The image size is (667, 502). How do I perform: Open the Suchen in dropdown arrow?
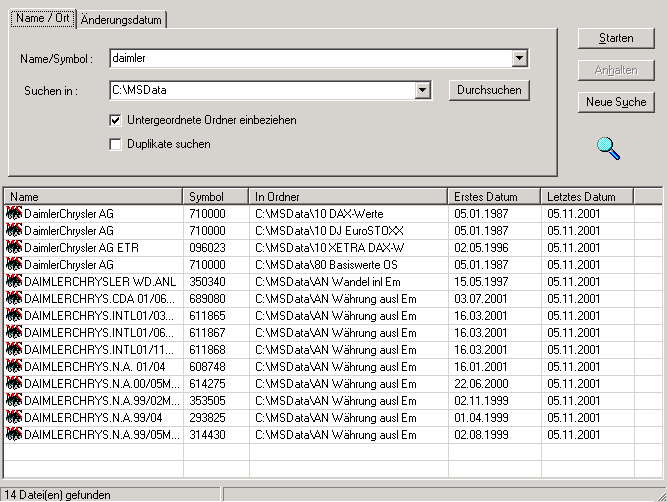(422, 90)
